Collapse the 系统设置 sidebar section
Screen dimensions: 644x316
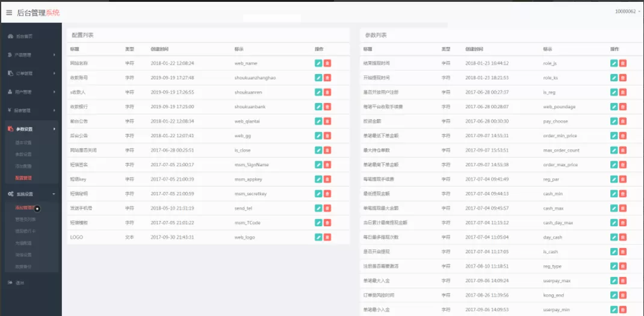point(30,194)
